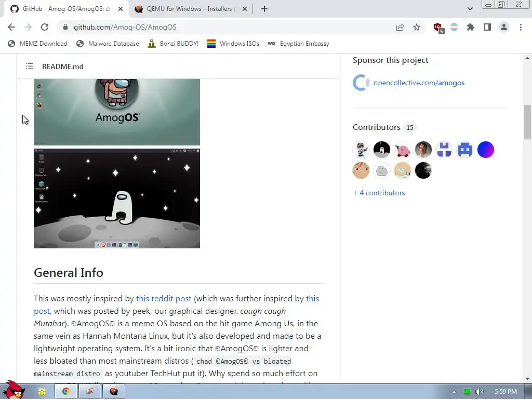Image resolution: width=532 pixels, height=399 pixels.
Task: Open the QEMU taskbar icon
Action: point(114,392)
